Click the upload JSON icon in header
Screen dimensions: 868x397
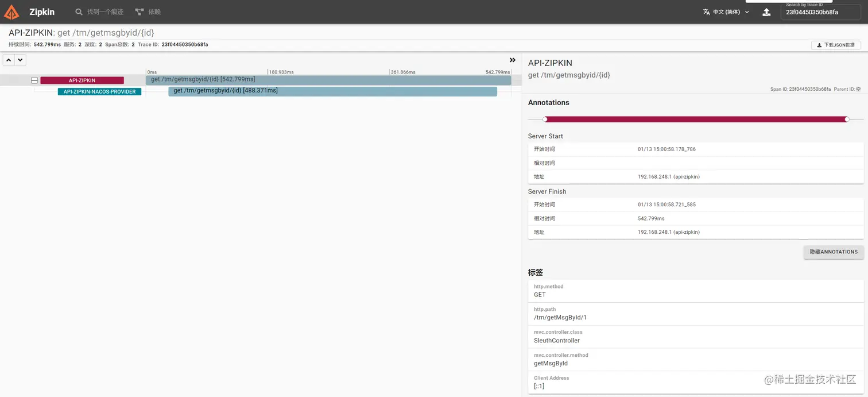(766, 12)
